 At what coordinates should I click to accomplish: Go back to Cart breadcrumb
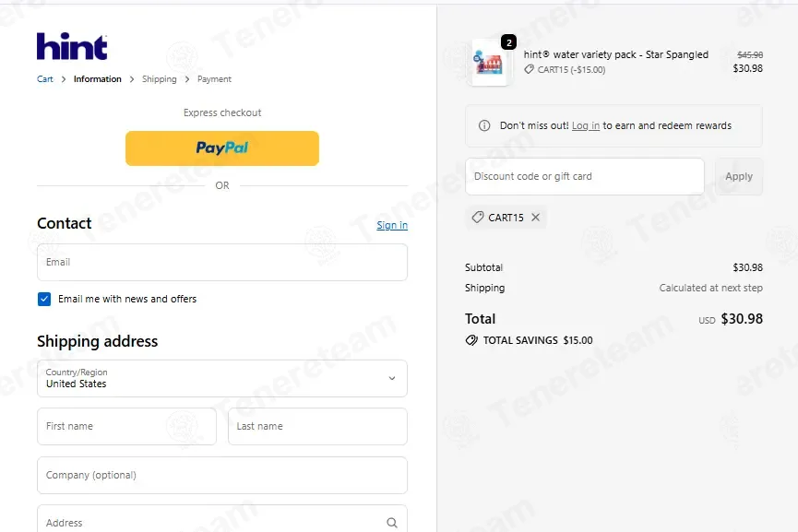click(x=45, y=79)
